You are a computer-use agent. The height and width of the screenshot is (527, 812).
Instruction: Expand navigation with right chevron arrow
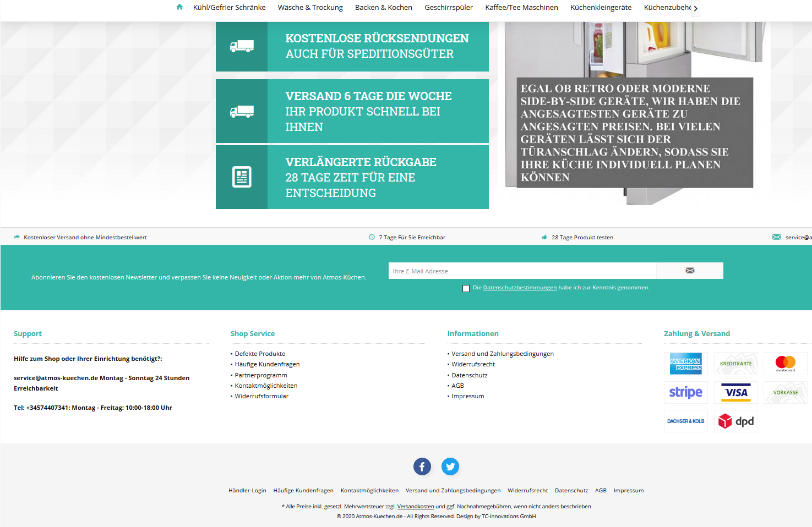pyautogui.click(x=695, y=8)
